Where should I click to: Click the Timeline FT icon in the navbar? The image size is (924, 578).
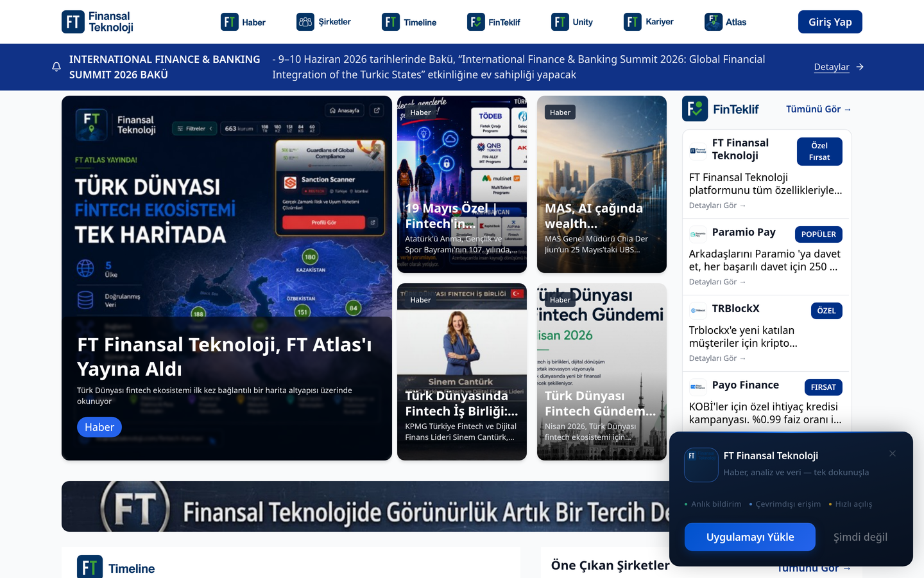pos(391,22)
